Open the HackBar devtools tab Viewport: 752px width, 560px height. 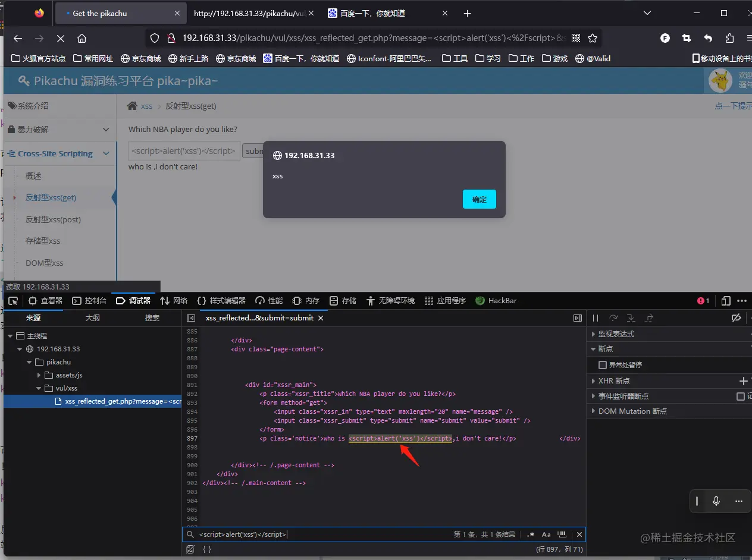pos(496,301)
